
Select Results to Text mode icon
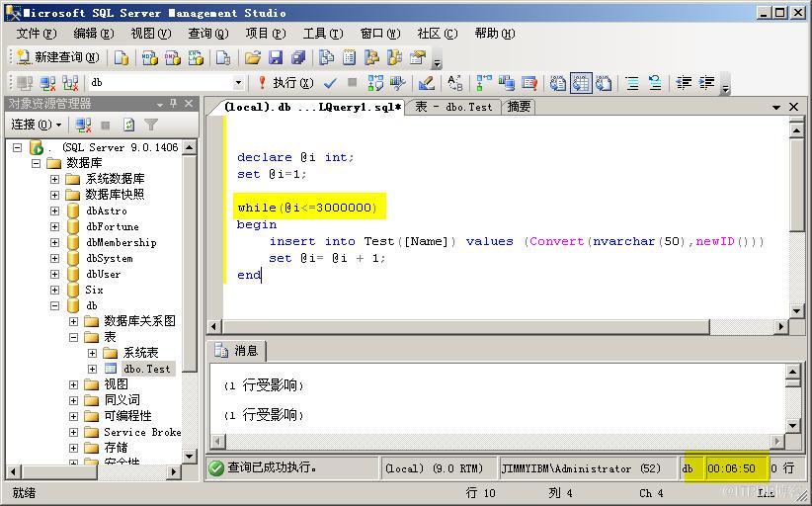558,83
